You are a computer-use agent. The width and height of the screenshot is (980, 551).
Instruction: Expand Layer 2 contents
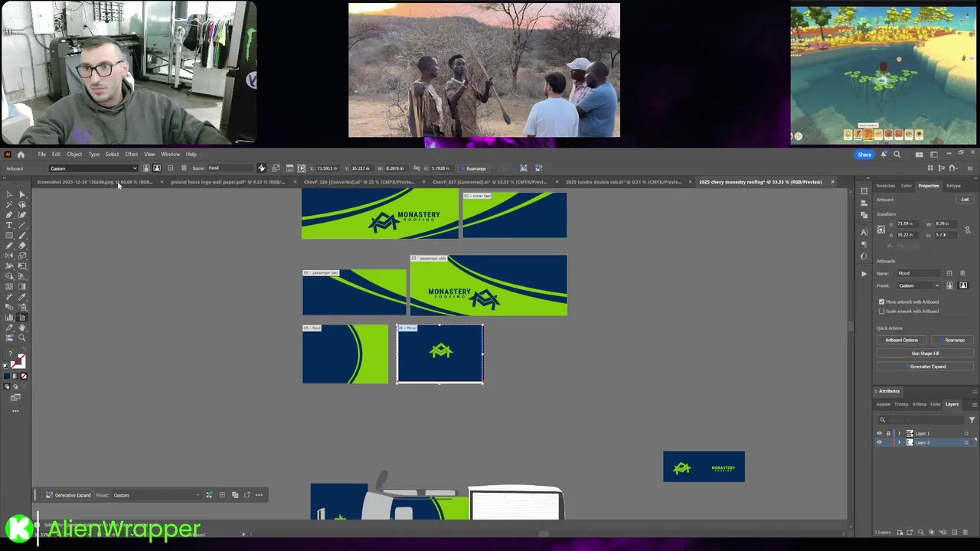(x=900, y=443)
